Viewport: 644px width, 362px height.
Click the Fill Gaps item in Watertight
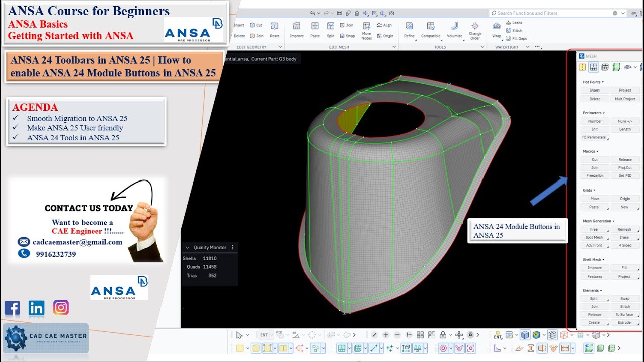(x=516, y=39)
